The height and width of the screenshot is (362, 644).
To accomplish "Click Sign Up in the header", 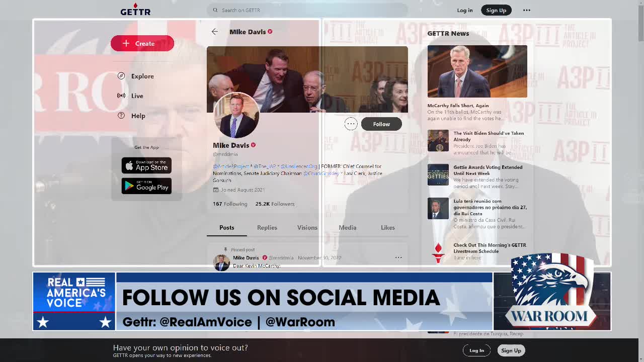I will click(x=496, y=10).
